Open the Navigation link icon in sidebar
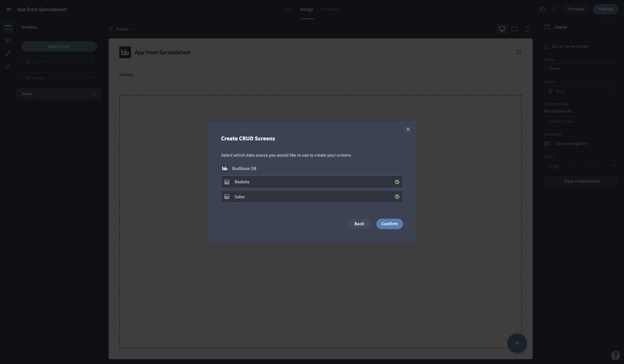Screen dimensions: 624x364 tap(8, 66)
